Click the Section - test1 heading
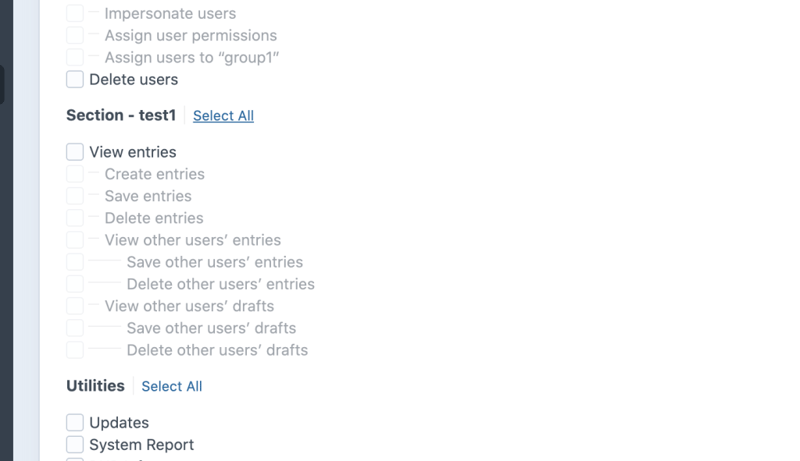Viewport: 800px width, 461px height. click(121, 115)
